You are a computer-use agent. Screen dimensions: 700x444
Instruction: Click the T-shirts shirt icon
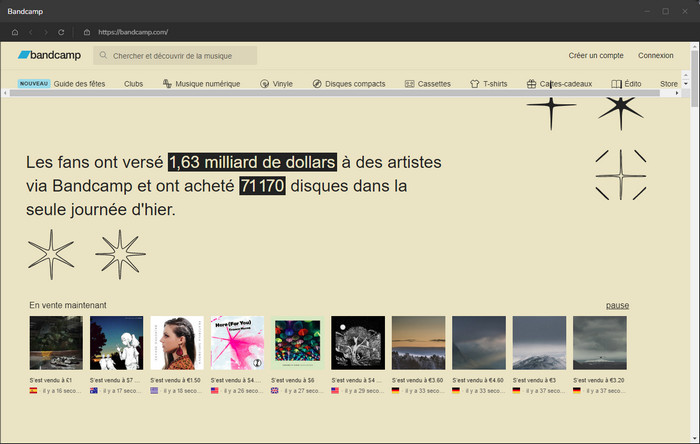(x=475, y=83)
